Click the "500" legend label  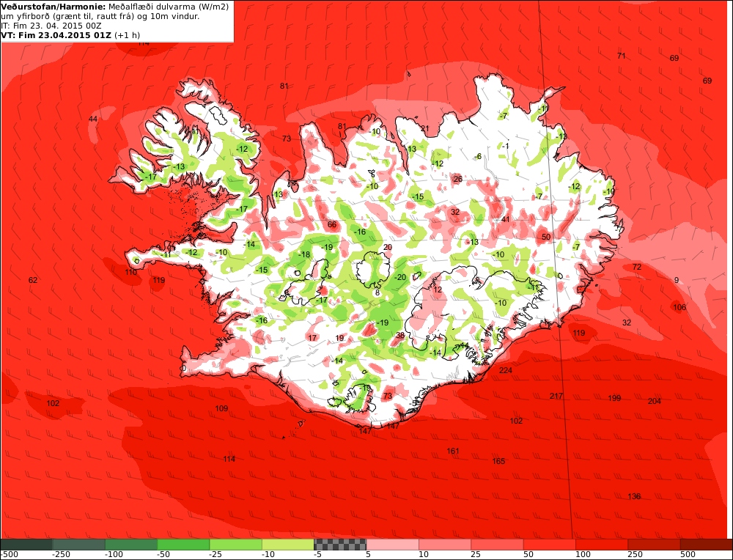[x=688, y=555]
